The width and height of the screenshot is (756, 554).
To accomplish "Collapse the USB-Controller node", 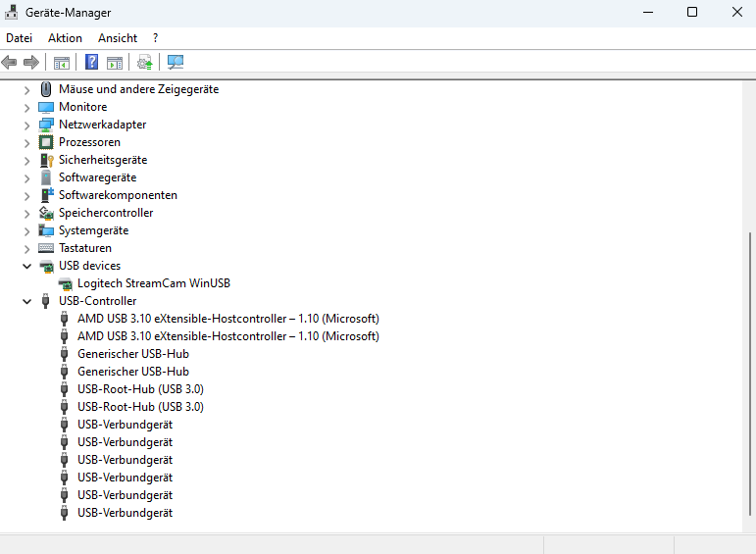I will (27, 301).
